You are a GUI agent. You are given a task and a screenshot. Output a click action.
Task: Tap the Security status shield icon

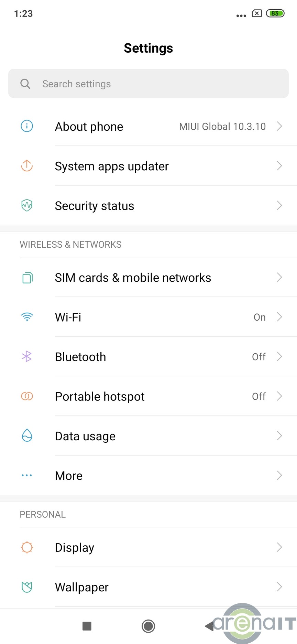(x=27, y=205)
